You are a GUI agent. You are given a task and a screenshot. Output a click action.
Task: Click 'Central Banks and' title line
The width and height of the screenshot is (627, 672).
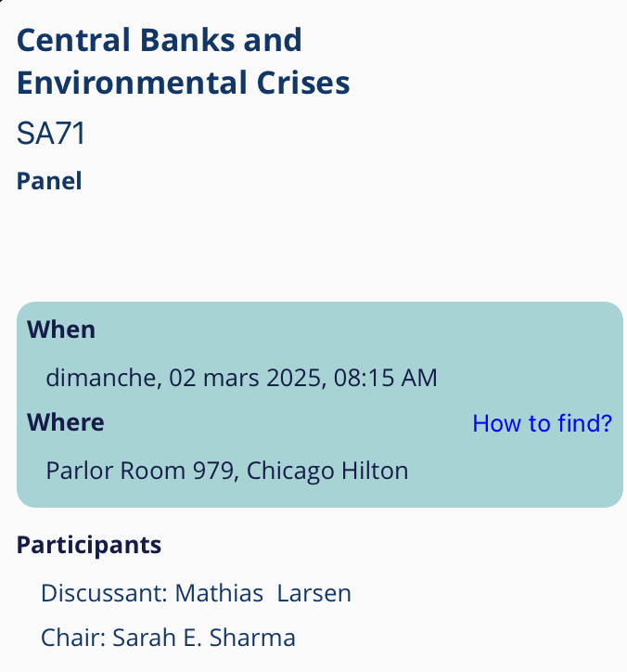[160, 41]
